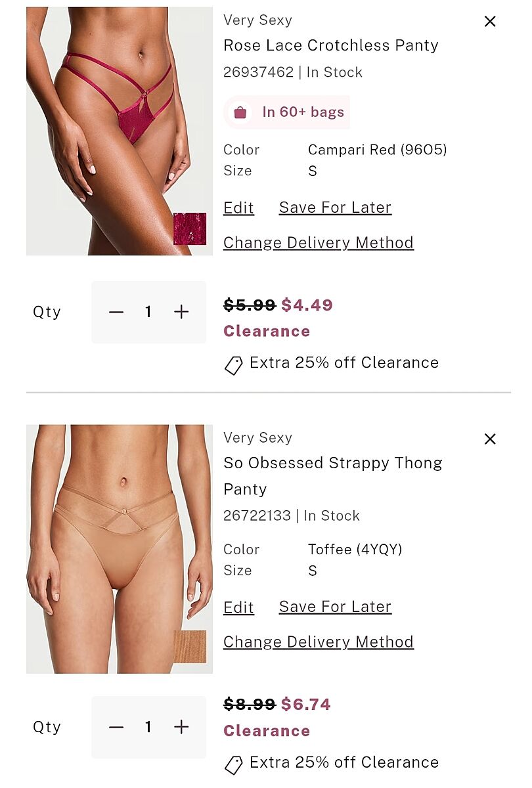532x788 pixels.
Task: Save Toffee thong panty for later
Action: [x=335, y=607]
